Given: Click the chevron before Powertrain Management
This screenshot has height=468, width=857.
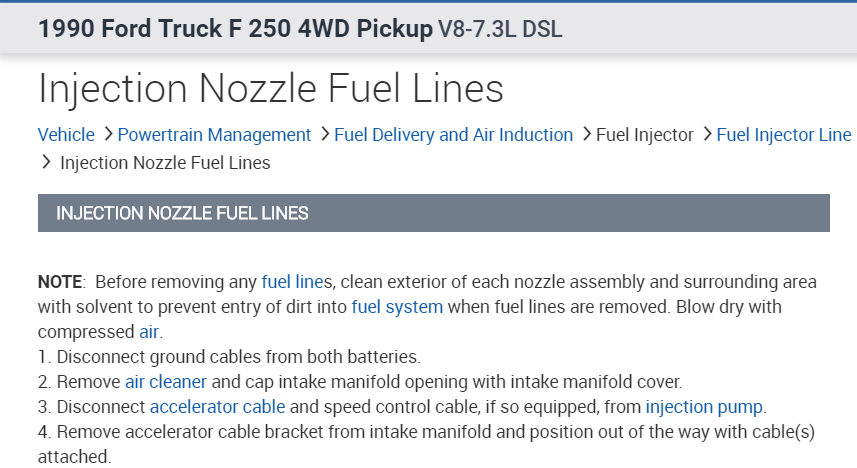Looking at the screenshot, I should point(108,134).
